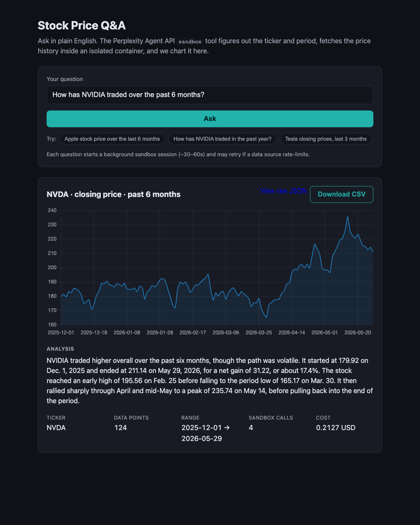
Task: Click the Ask button
Action: [210, 119]
